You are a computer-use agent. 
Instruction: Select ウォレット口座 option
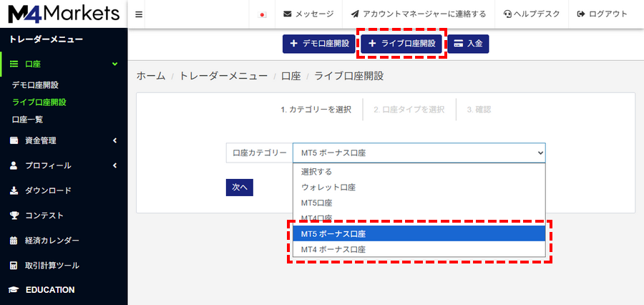pos(419,188)
